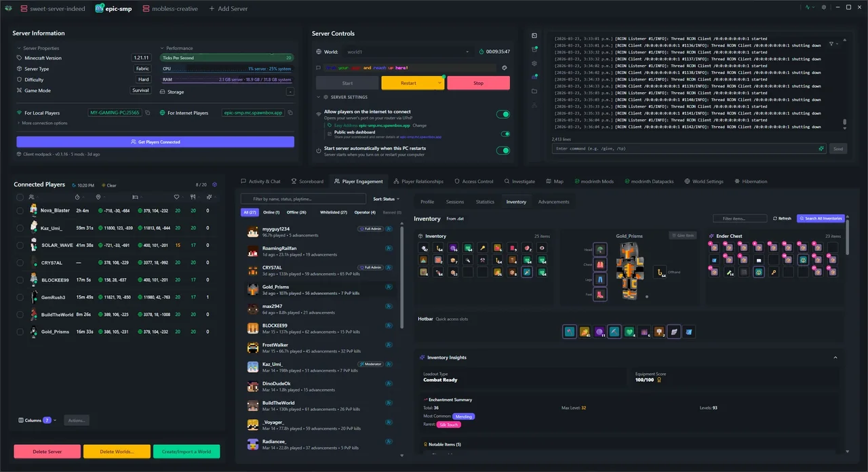
Task: Focus the Filter items search field
Action: click(740, 218)
